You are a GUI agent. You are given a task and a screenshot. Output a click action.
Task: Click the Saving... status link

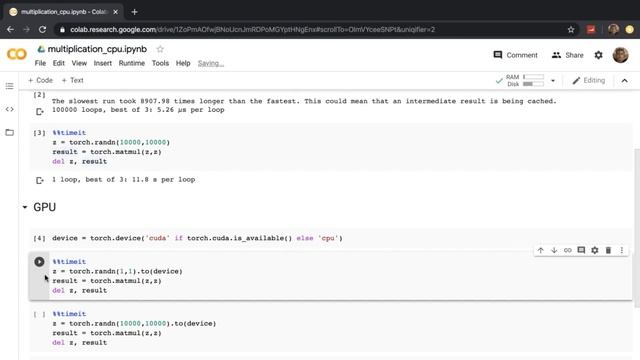(x=211, y=63)
